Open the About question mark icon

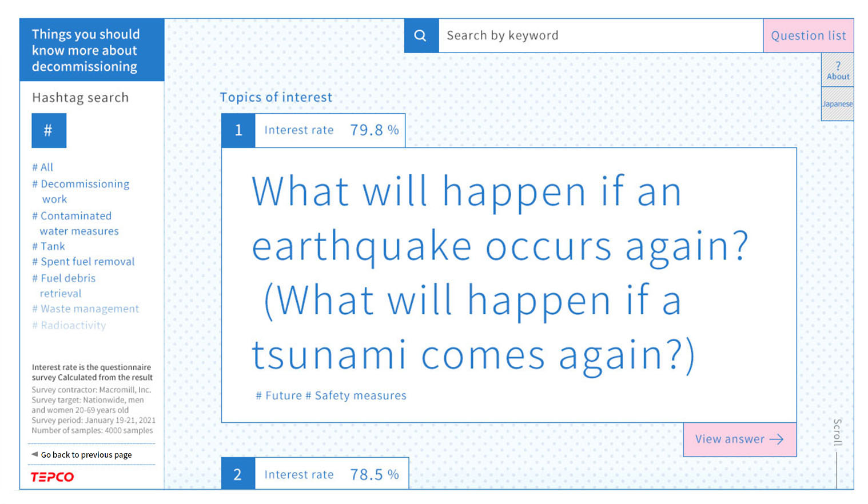[x=838, y=70]
